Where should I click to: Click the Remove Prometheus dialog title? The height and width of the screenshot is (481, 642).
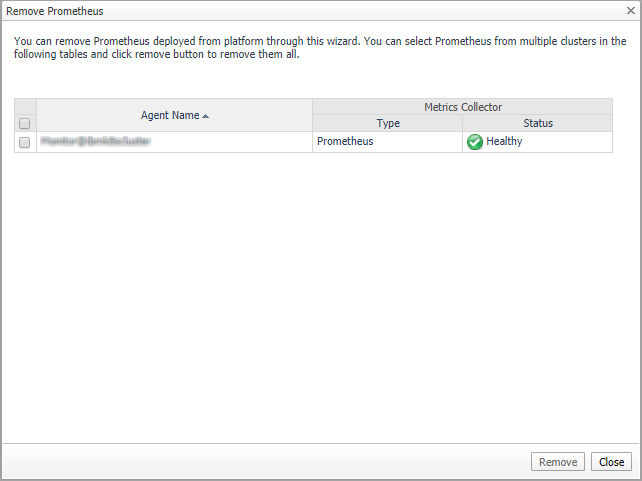coord(55,11)
